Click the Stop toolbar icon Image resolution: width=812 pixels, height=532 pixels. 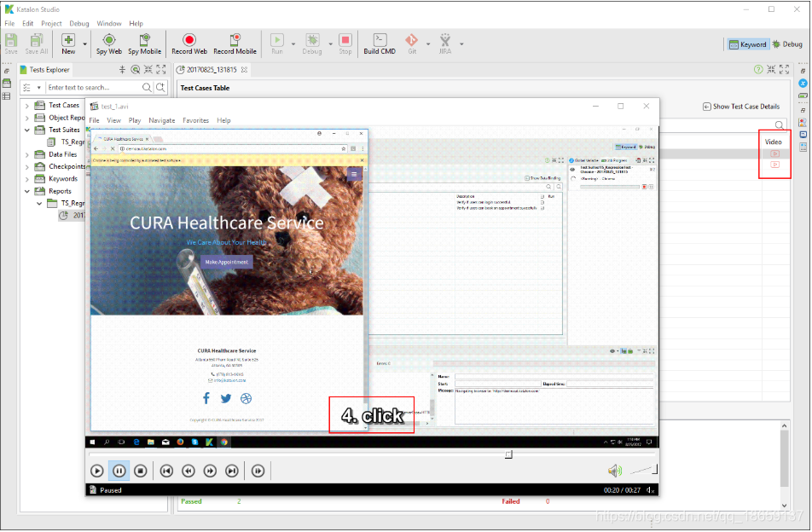click(345, 43)
